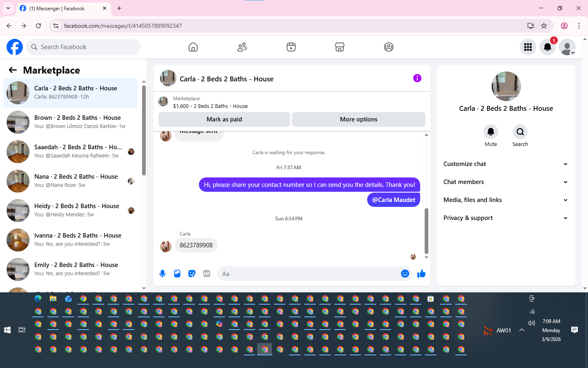Open conversation information purple icon
The image size is (588, 368).
417,78
